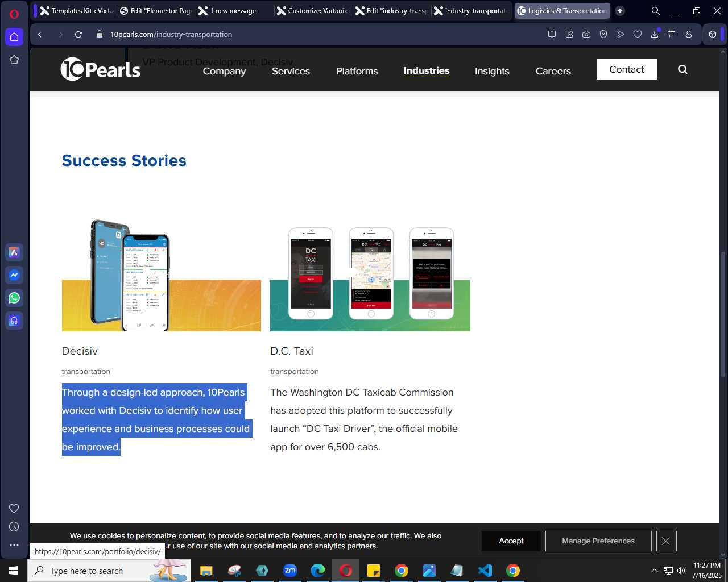This screenshot has width=728, height=582.
Task: Click the Contact button
Action: 627,69
